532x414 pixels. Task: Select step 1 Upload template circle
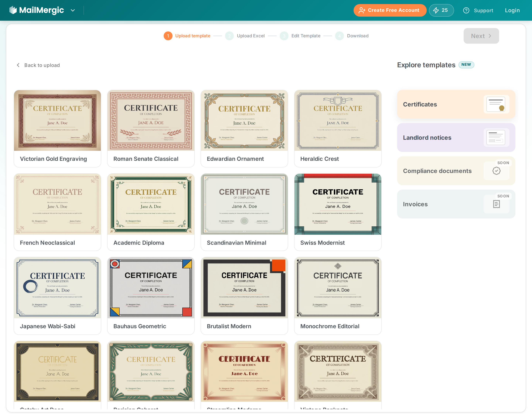click(x=168, y=36)
